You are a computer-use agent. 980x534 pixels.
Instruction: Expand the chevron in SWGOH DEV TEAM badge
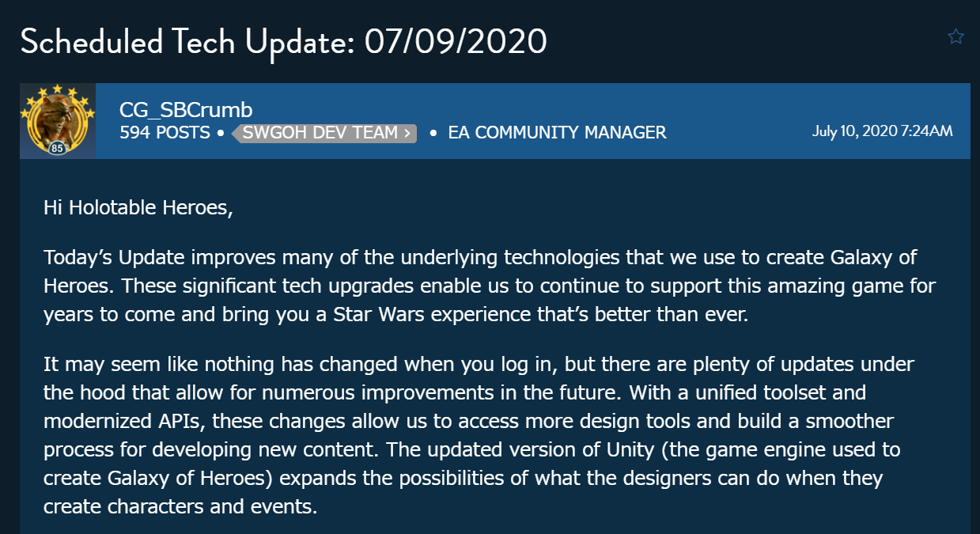click(407, 133)
